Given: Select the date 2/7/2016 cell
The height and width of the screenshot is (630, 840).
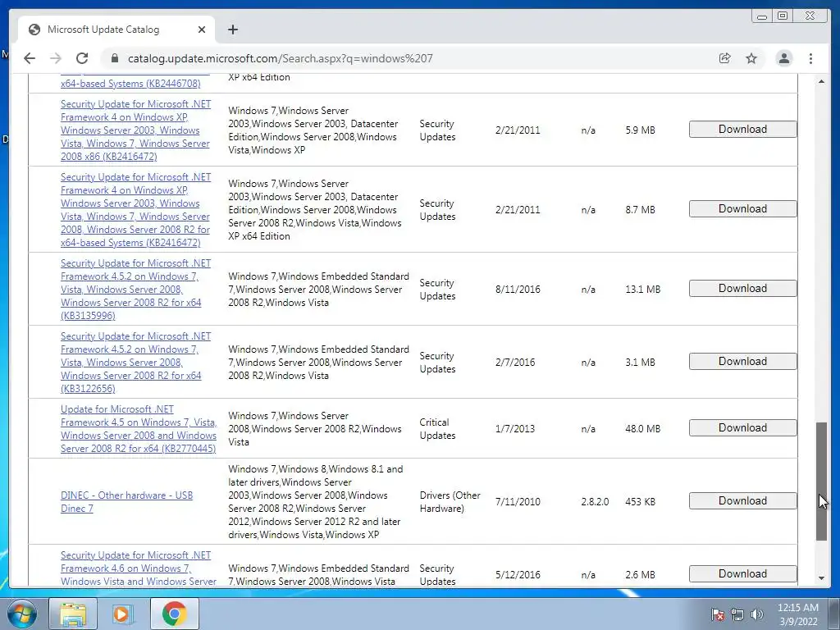Looking at the screenshot, I should point(515,362).
